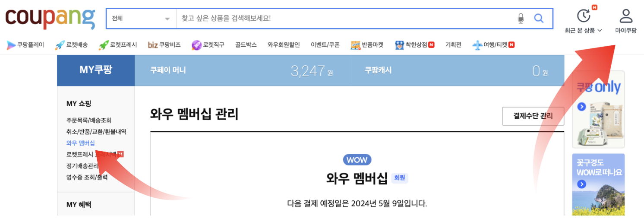Image resolution: width=644 pixels, height=222 pixels.
Task: Open the 전체 category dropdown
Action: (x=141, y=19)
